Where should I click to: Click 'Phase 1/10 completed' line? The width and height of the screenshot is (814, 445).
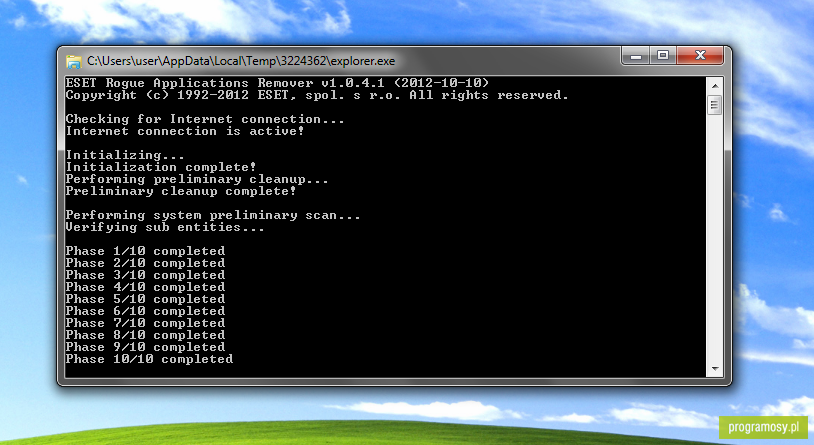(x=145, y=251)
